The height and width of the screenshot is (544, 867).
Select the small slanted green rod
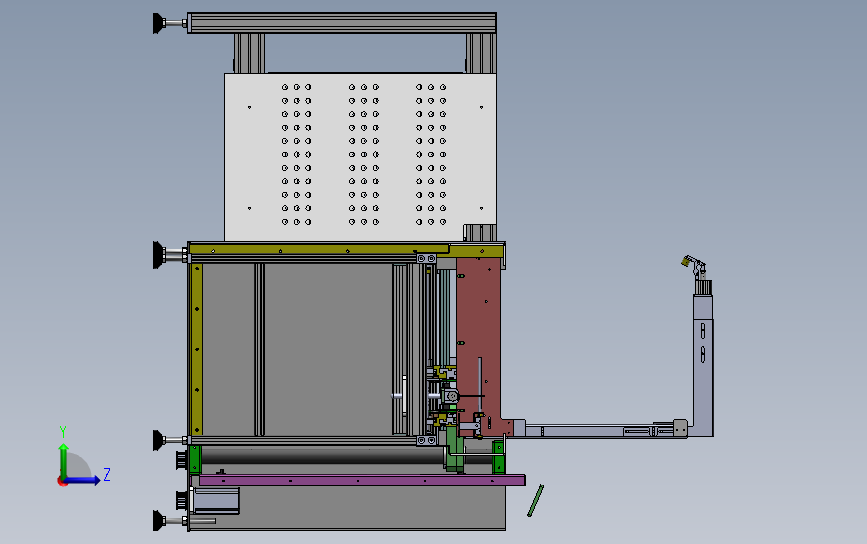pyautogui.click(x=535, y=501)
